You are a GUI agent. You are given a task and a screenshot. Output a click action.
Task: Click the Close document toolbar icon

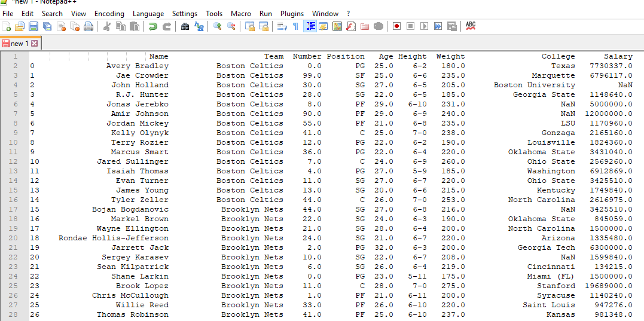[61, 27]
